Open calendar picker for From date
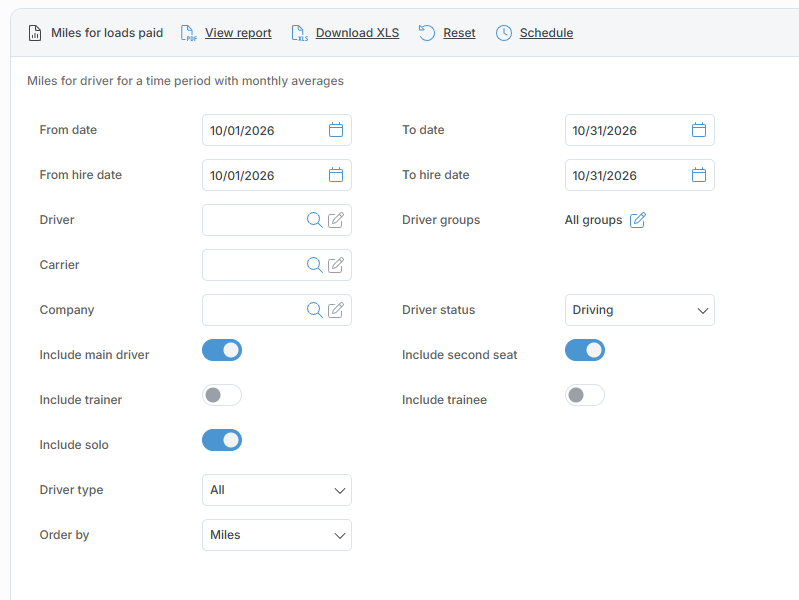The height and width of the screenshot is (600, 799). (x=336, y=130)
